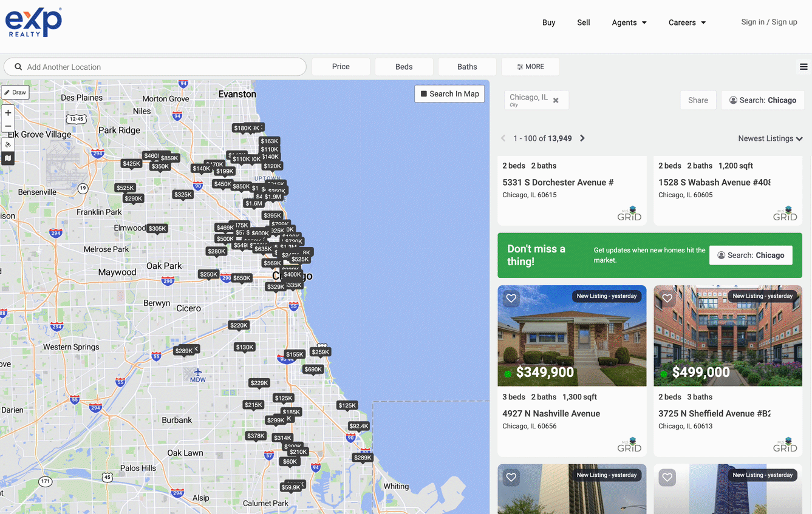Image resolution: width=812 pixels, height=514 pixels.
Task: Click the $220K map price marker
Action: (x=239, y=325)
